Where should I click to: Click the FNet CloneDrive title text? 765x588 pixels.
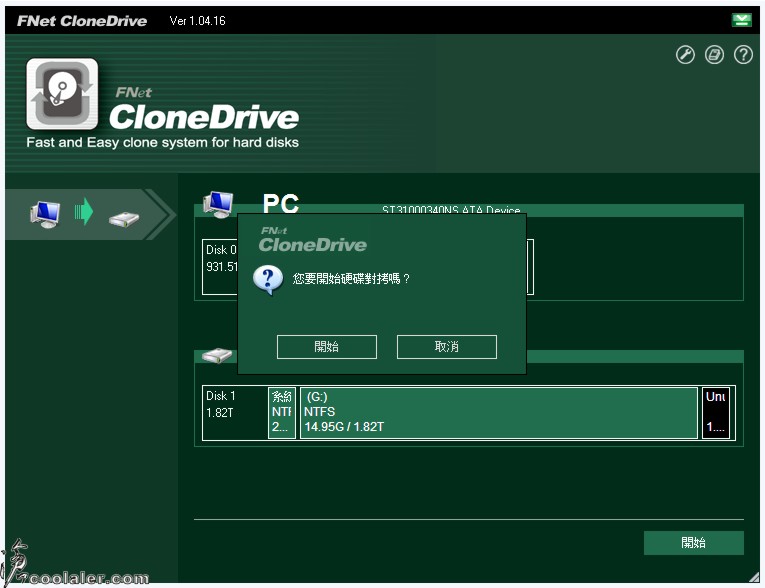[82, 20]
